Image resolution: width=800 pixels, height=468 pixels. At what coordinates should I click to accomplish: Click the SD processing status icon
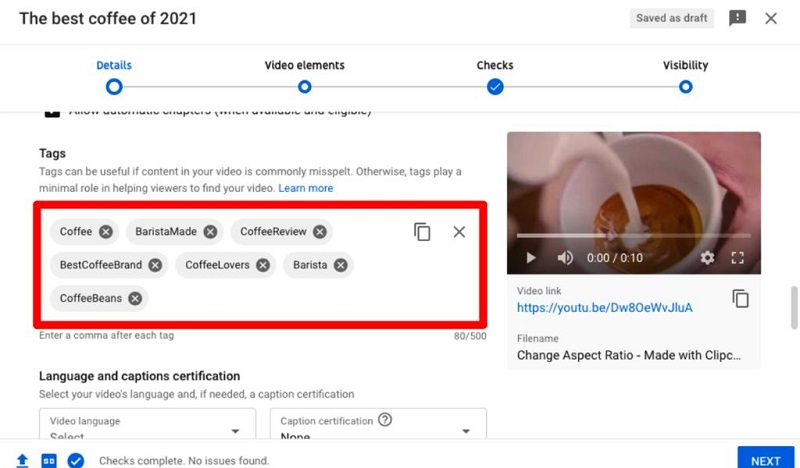(49, 460)
